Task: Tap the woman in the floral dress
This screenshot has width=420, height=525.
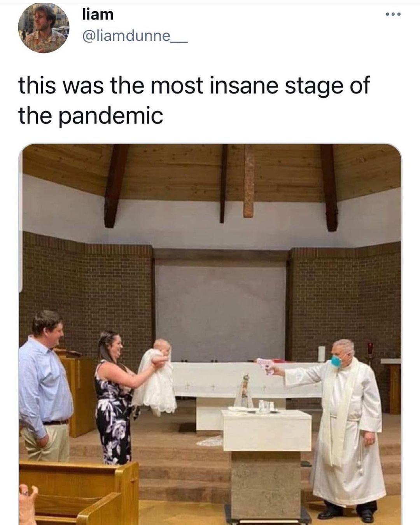Action: (x=116, y=397)
